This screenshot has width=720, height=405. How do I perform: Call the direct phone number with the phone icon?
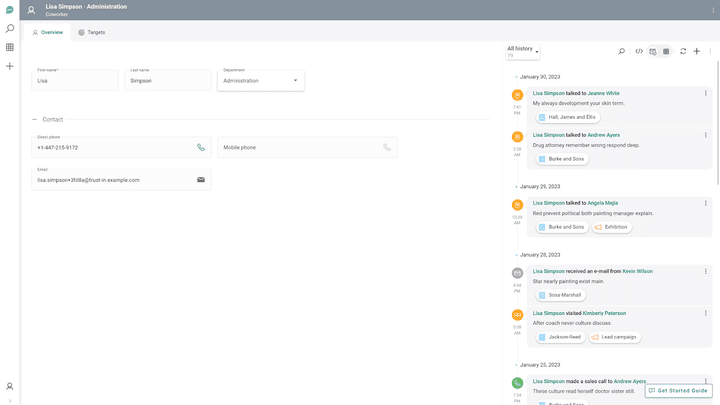[201, 147]
